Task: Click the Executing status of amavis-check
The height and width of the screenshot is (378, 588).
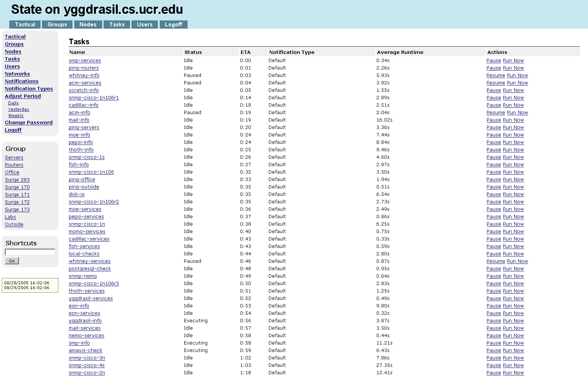Action: tap(196, 350)
